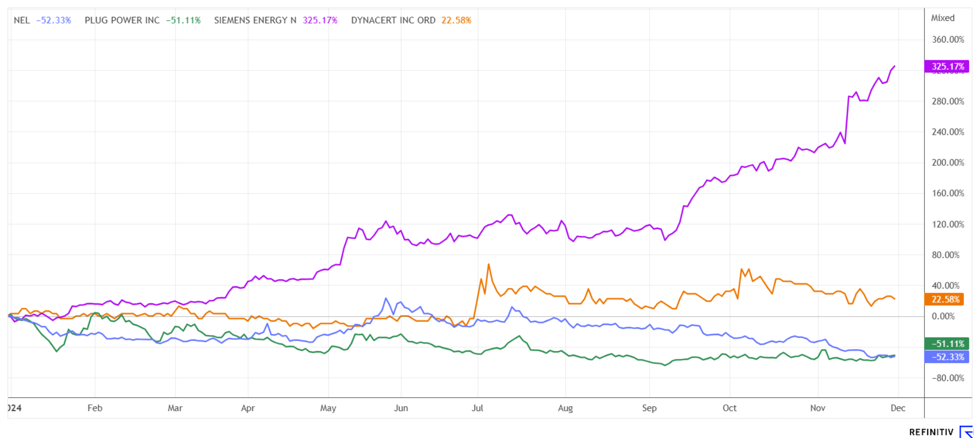Screen dimensions: 980x438
Task: Click the SIEMENS ENERGY N legend entry
Action: point(255,20)
